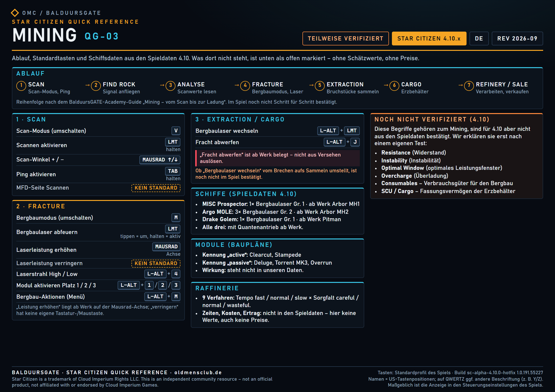Click the TEILWEISE VERIFIZIERT badge
555x392 pixels.
coord(345,39)
